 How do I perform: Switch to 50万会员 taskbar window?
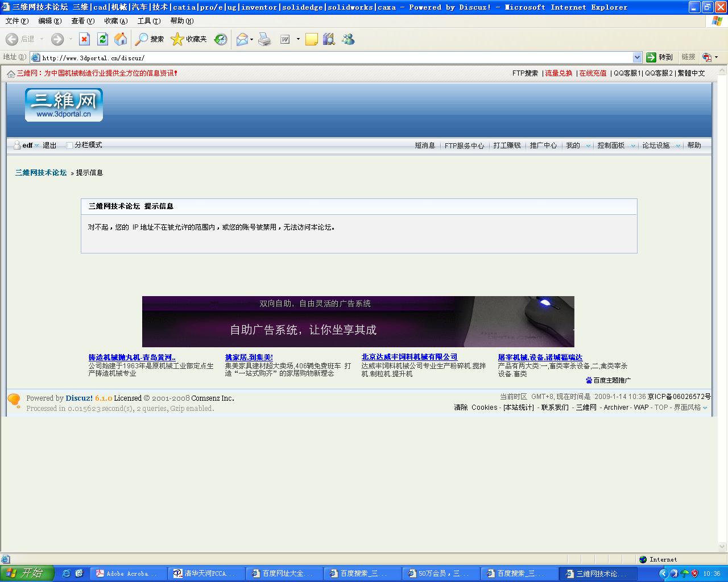[x=441, y=573]
